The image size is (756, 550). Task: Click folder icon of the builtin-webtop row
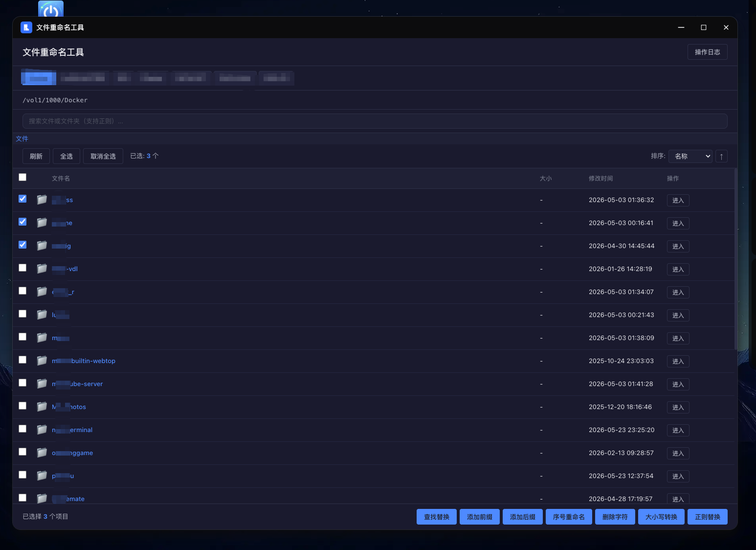tap(42, 361)
